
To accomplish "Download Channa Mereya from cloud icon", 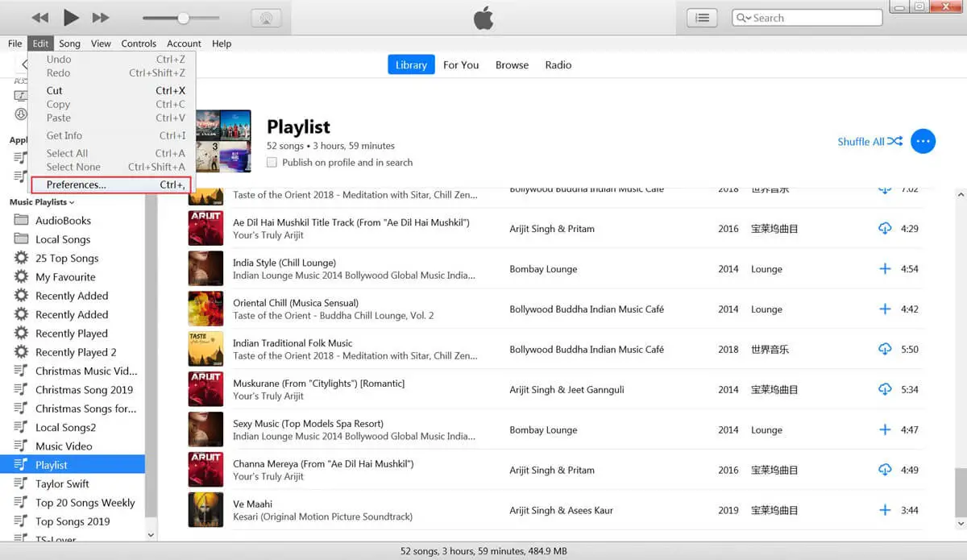I will point(885,471).
